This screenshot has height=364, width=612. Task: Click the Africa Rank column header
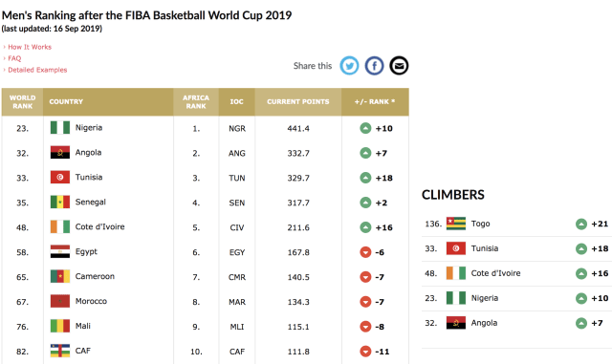tap(196, 102)
